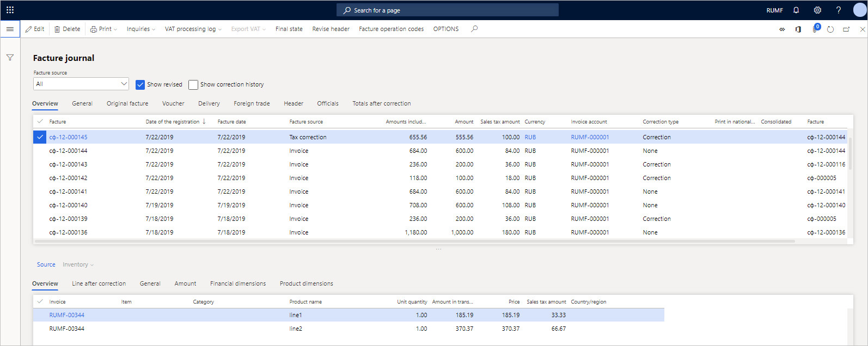868x346 pixels.
Task: Expand the hamburger navigation menu
Action: (x=10, y=29)
